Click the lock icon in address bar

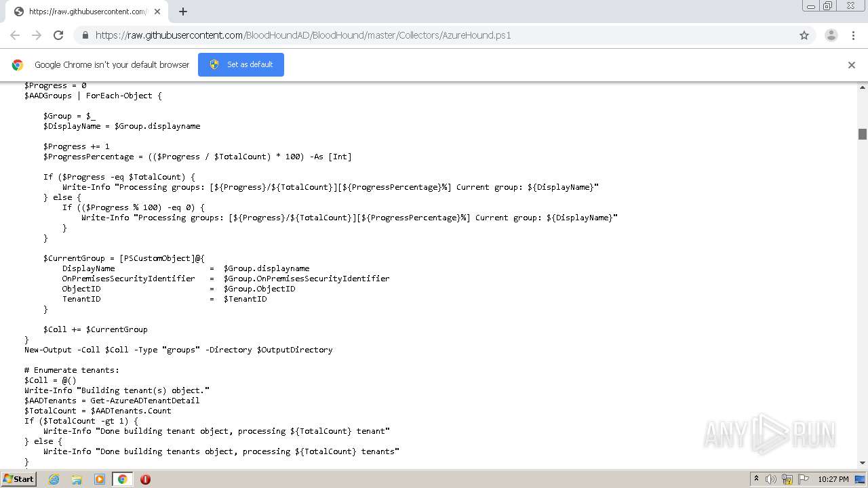coord(85,35)
